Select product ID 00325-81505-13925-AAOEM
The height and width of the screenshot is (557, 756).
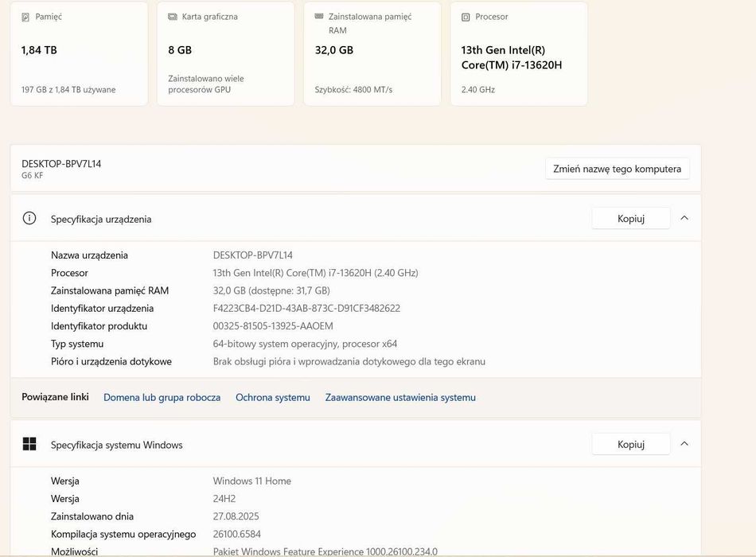point(273,326)
